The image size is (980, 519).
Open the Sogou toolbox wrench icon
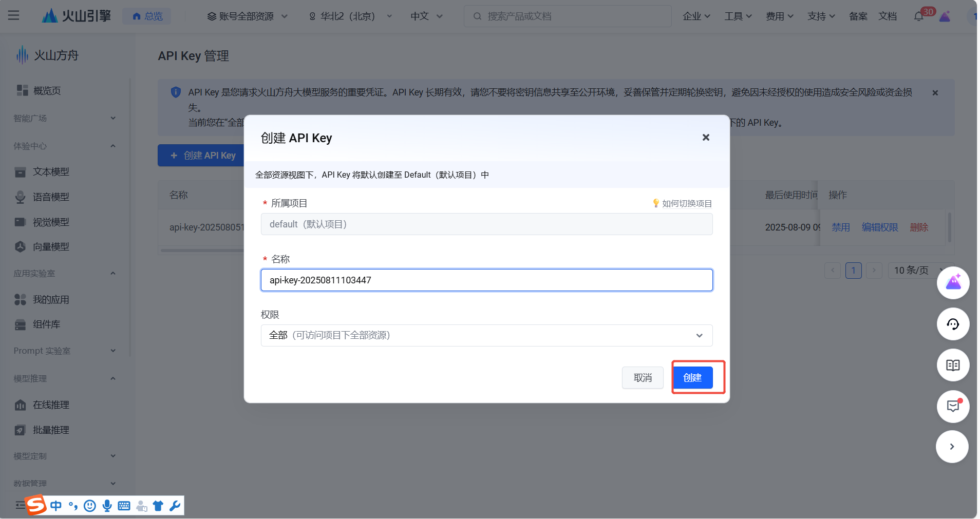pyautogui.click(x=175, y=506)
